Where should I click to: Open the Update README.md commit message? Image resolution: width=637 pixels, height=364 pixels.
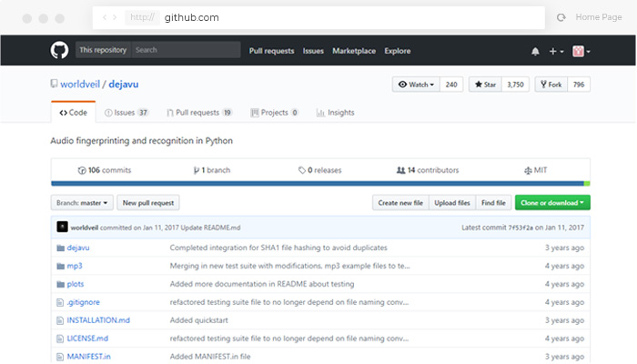pos(210,227)
